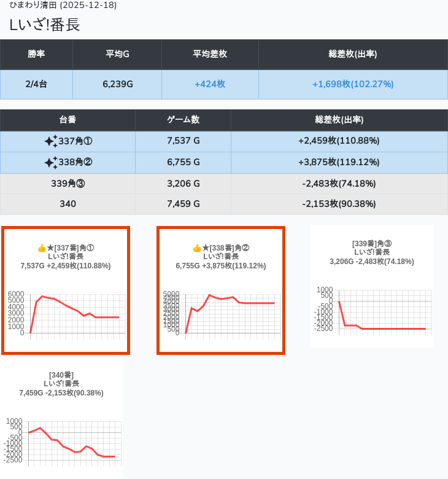Open the 339番 slump graph thumbnail
This screenshot has width=448, height=479.
372,286
